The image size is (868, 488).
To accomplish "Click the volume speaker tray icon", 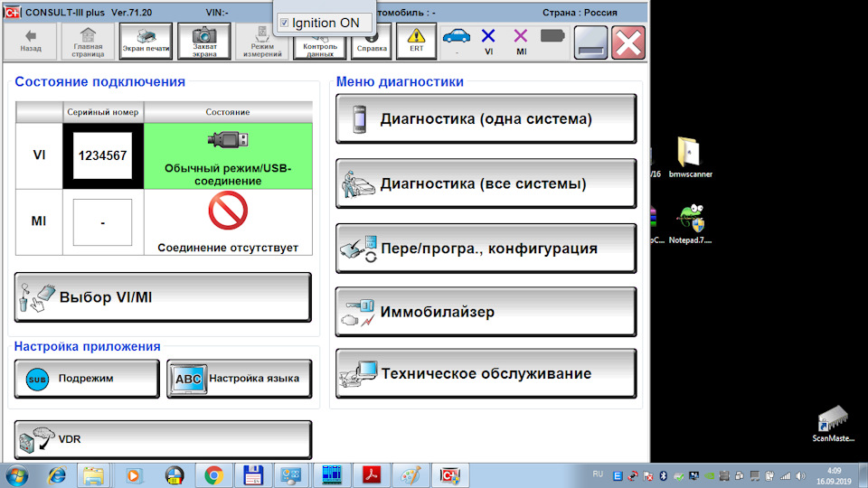I will tap(800, 476).
